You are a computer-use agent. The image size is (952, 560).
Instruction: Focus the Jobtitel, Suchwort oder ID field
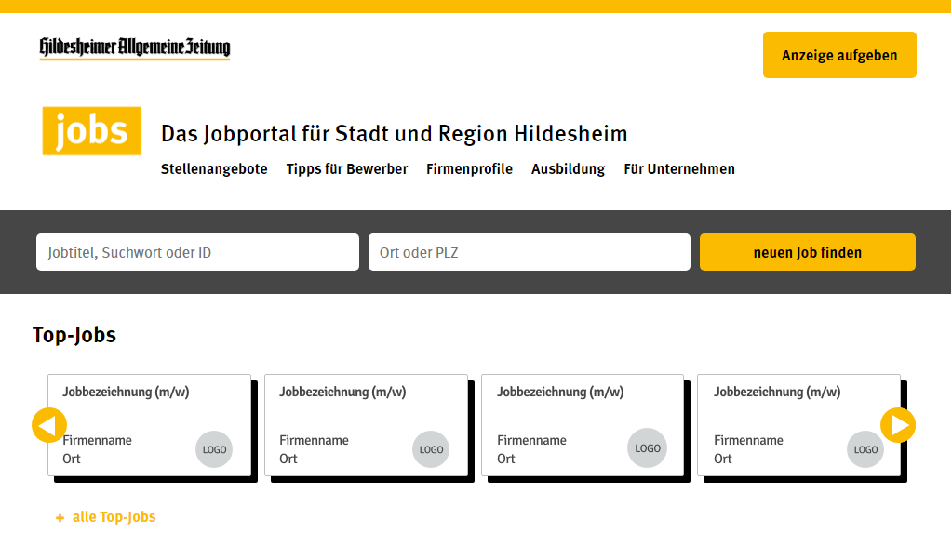tap(197, 252)
